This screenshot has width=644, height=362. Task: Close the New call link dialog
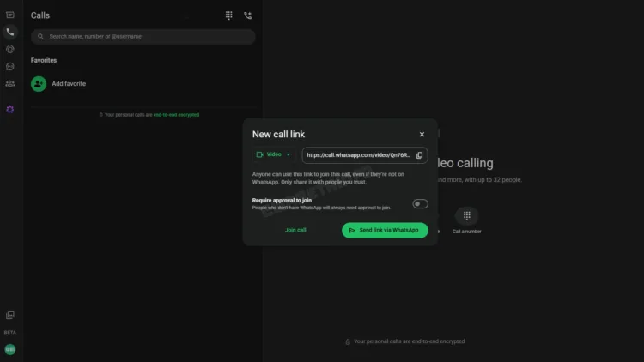click(422, 134)
